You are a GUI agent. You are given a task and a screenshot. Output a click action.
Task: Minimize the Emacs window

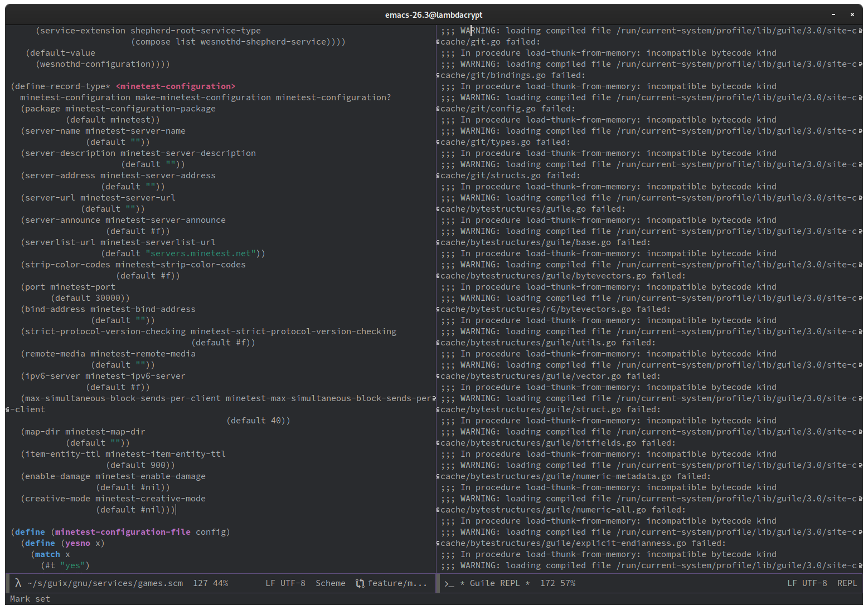pyautogui.click(x=833, y=14)
